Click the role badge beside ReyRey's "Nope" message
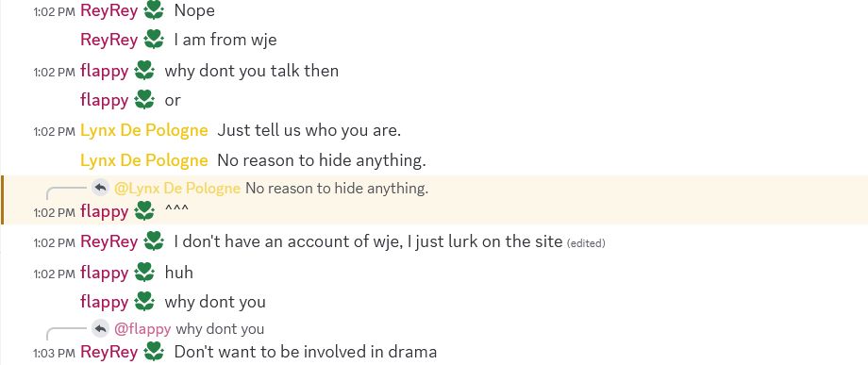The height and width of the screenshot is (365, 868). point(154,10)
